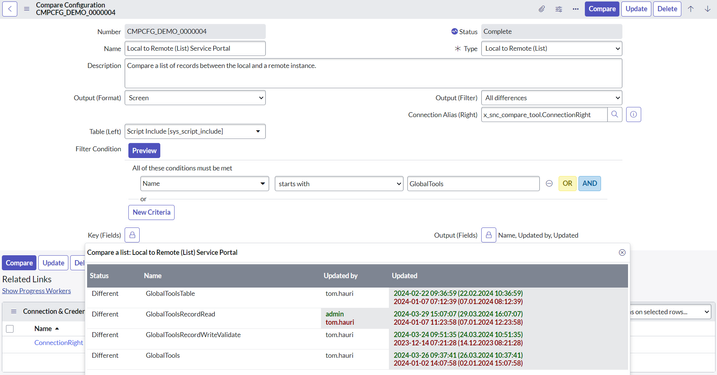Search Connection Alias with magnifier icon
Viewport: 717px width, 375px height.
615,114
